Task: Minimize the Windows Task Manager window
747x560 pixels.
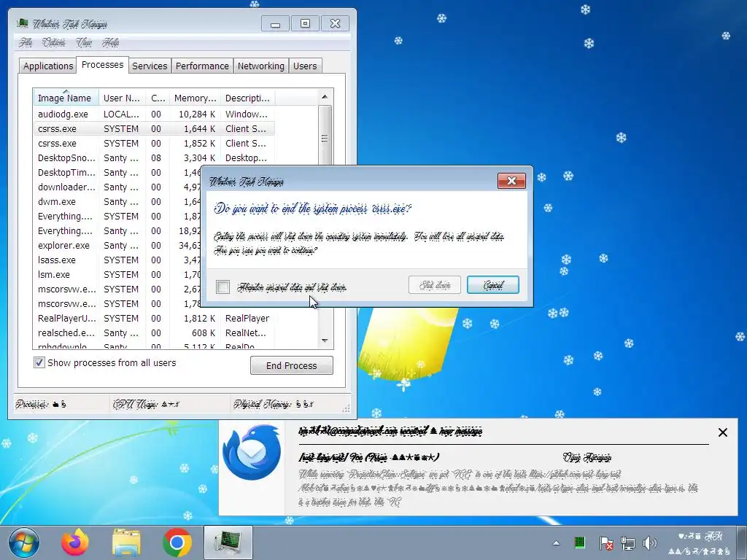Action: pyautogui.click(x=275, y=24)
